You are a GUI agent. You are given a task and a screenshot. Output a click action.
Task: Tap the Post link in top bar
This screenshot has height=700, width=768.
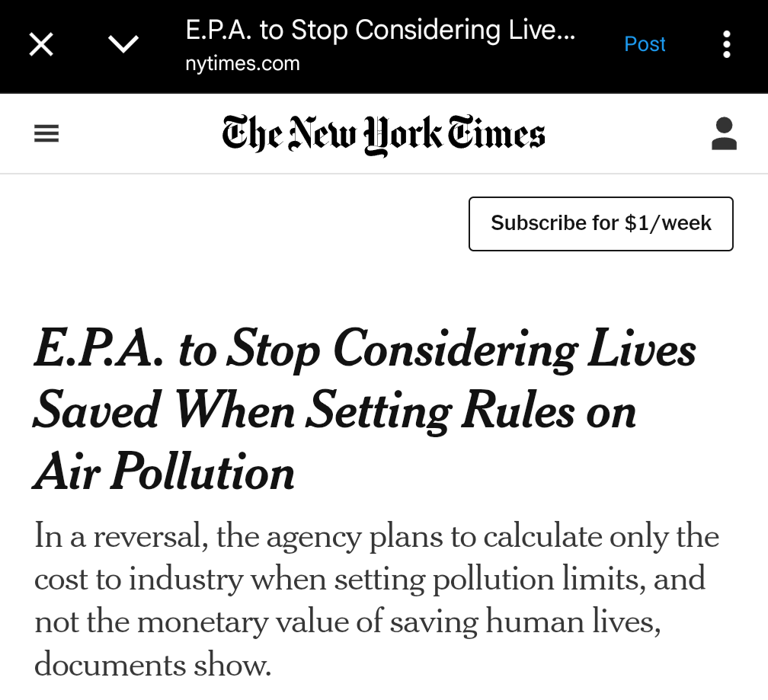(645, 44)
